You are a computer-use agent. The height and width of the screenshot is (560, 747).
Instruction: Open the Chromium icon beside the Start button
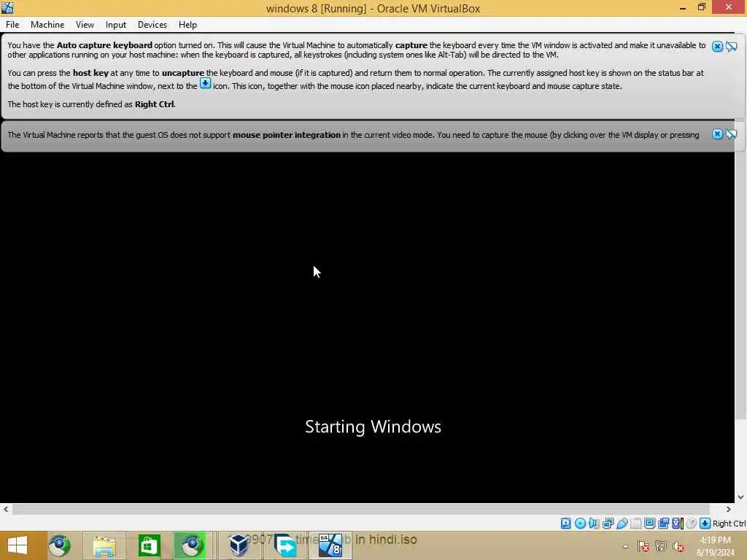click(60, 545)
